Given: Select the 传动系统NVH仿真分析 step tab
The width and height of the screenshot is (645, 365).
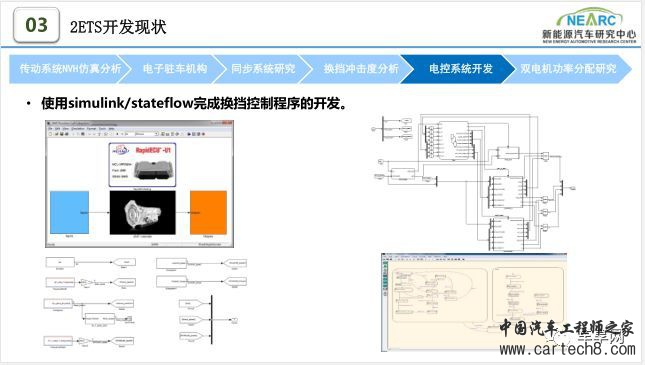Looking at the screenshot, I should 70,69.
